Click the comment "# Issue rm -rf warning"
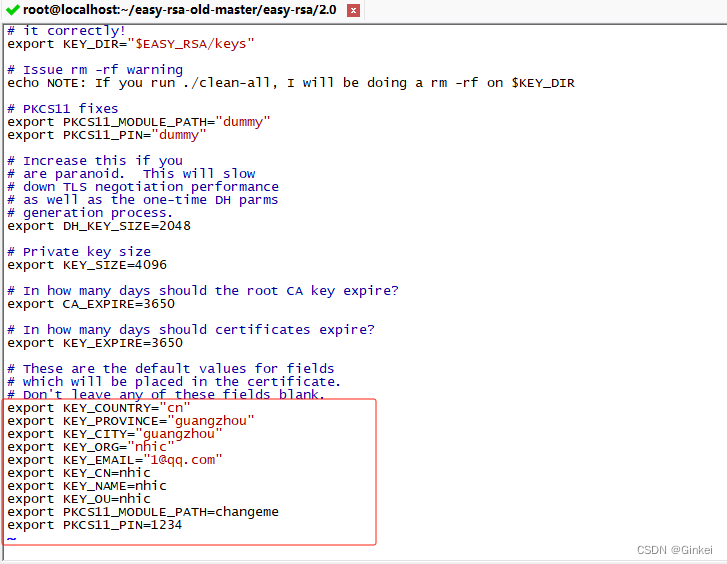 95,70
